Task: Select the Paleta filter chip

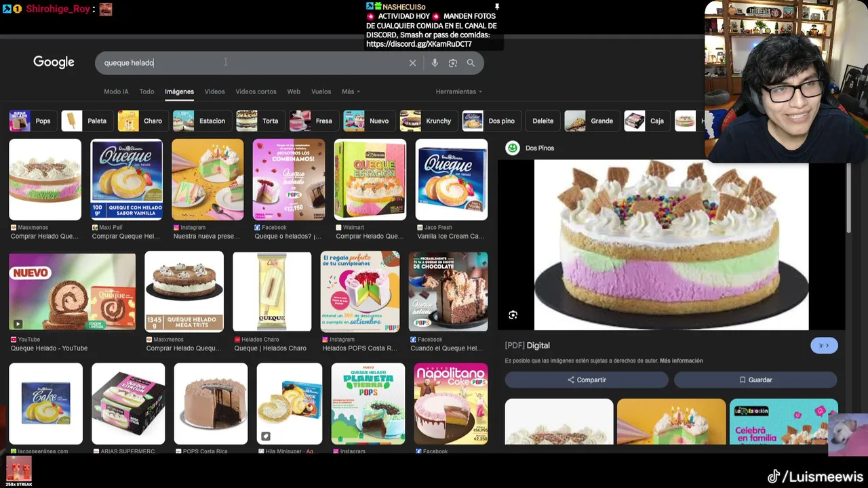Action: point(87,121)
